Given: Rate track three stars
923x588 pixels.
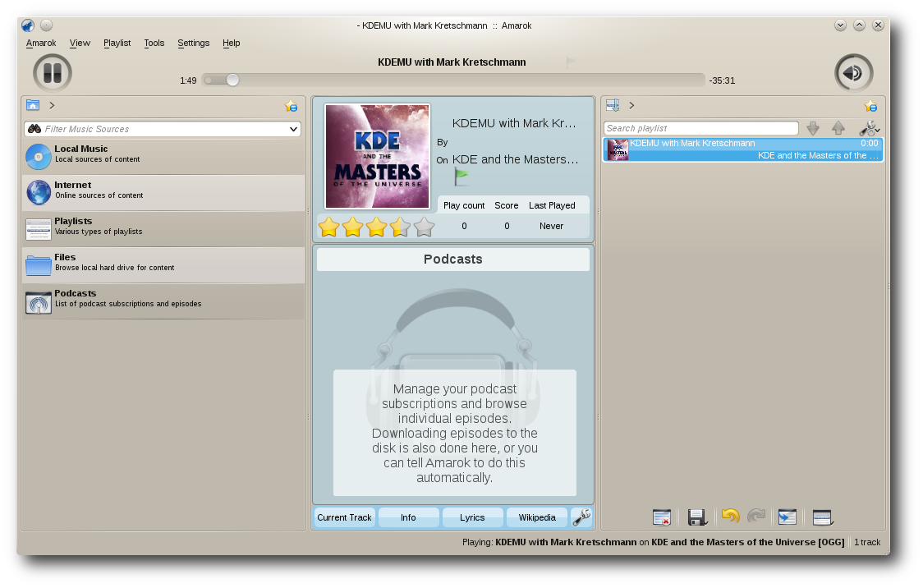Looking at the screenshot, I should (x=376, y=227).
